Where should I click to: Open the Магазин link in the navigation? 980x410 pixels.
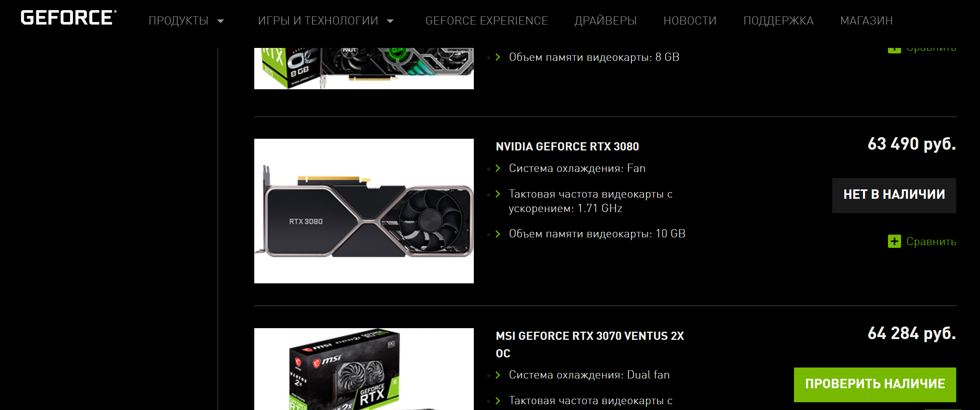point(867,21)
